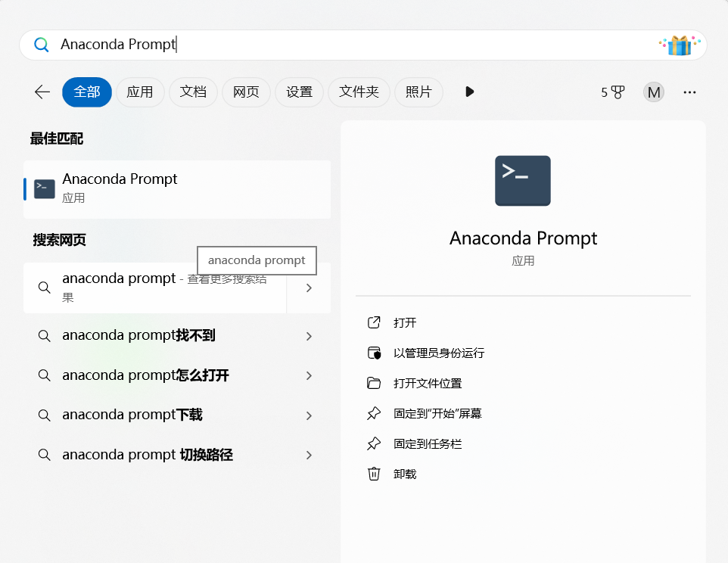Expand the 查看更多搜索结果 chevron arrow
The height and width of the screenshot is (563, 728).
click(x=309, y=288)
